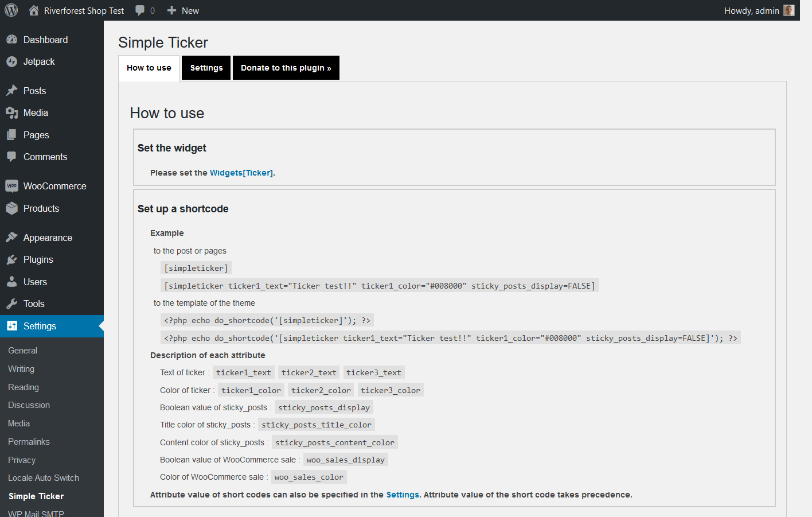The height and width of the screenshot is (517, 812).
Task: Switch to the How to use tab
Action: 149,68
